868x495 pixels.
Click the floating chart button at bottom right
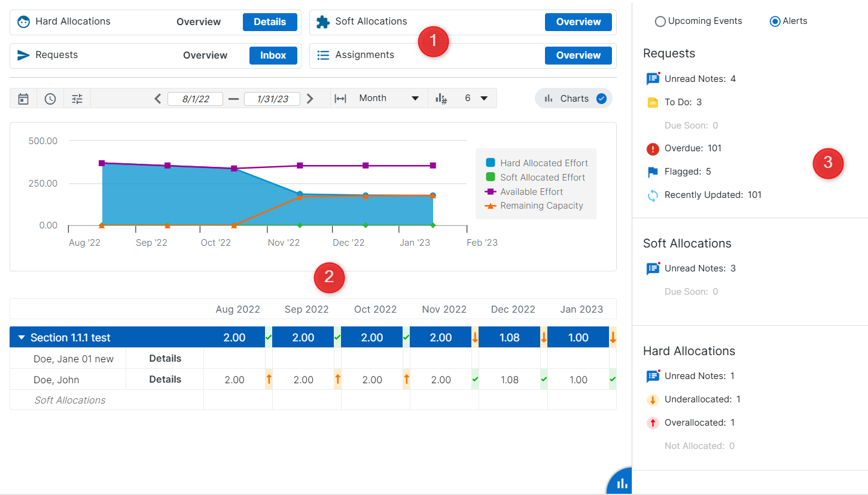[x=621, y=483]
